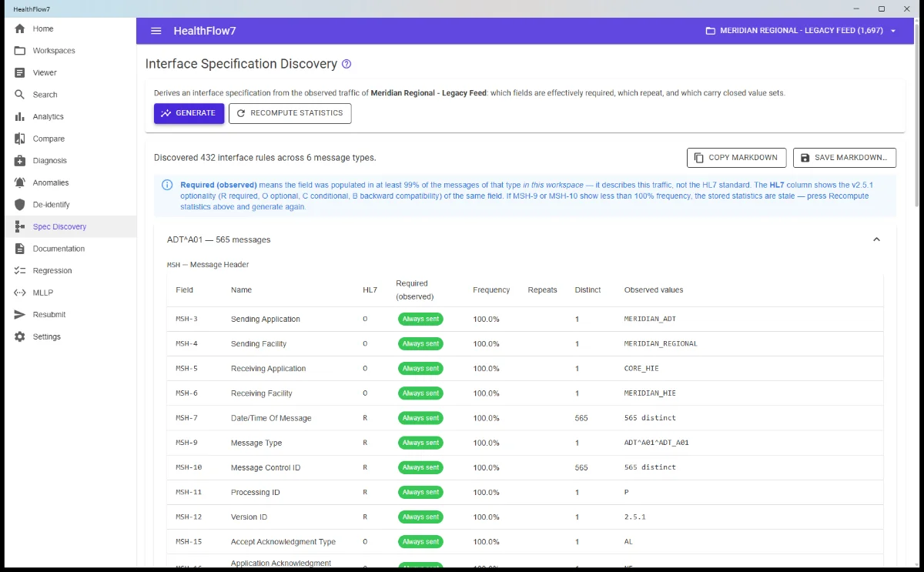Collapse the ADT^A01 565 messages section
The height and width of the screenshot is (572, 924).
coord(876,239)
